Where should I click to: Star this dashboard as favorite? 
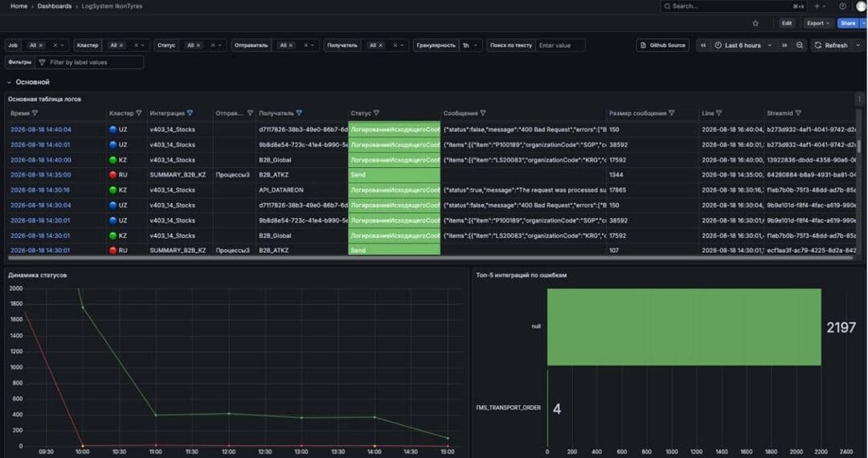coord(755,23)
